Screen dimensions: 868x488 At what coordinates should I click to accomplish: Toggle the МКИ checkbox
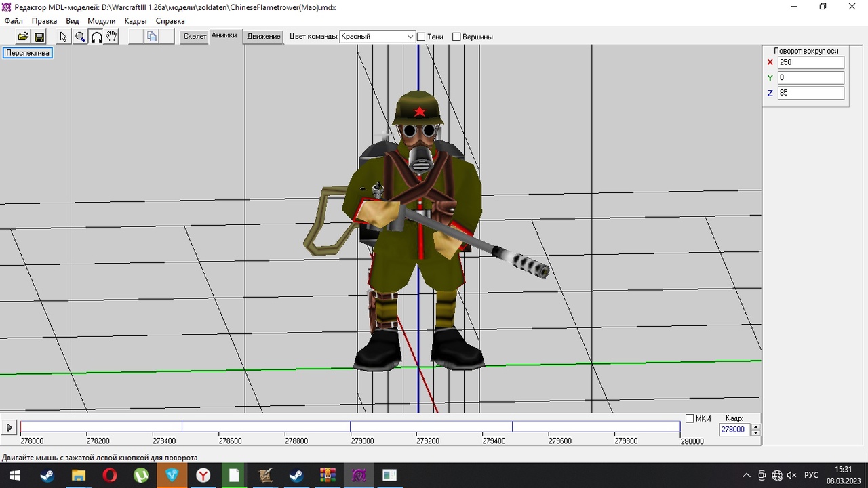[690, 418]
